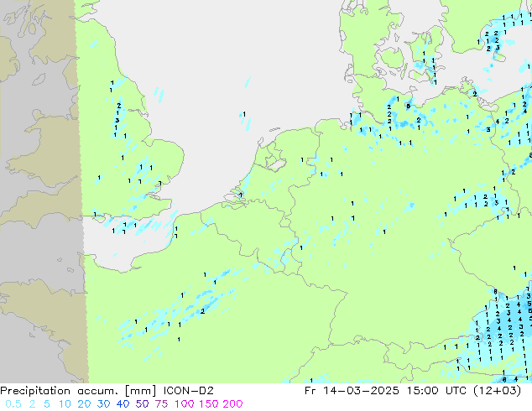Click the ICON-D2 model label
Screen dimensions: 532x411
(189, 391)
